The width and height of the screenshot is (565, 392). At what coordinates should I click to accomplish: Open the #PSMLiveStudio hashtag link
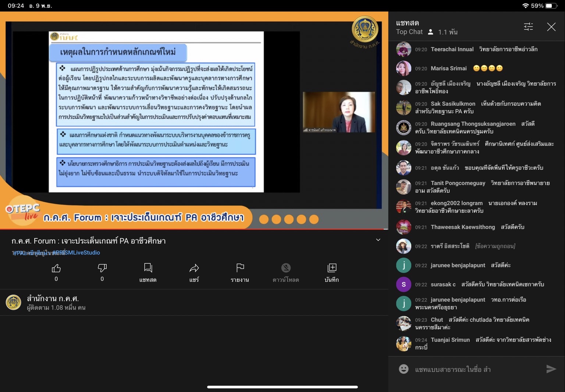click(x=76, y=252)
